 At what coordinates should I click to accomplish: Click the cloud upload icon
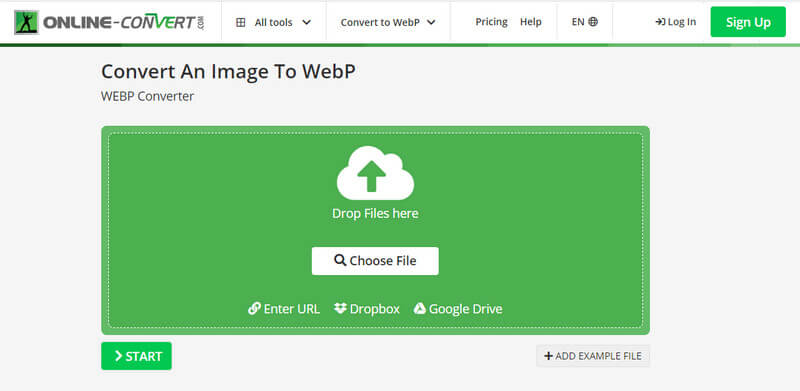375,173
